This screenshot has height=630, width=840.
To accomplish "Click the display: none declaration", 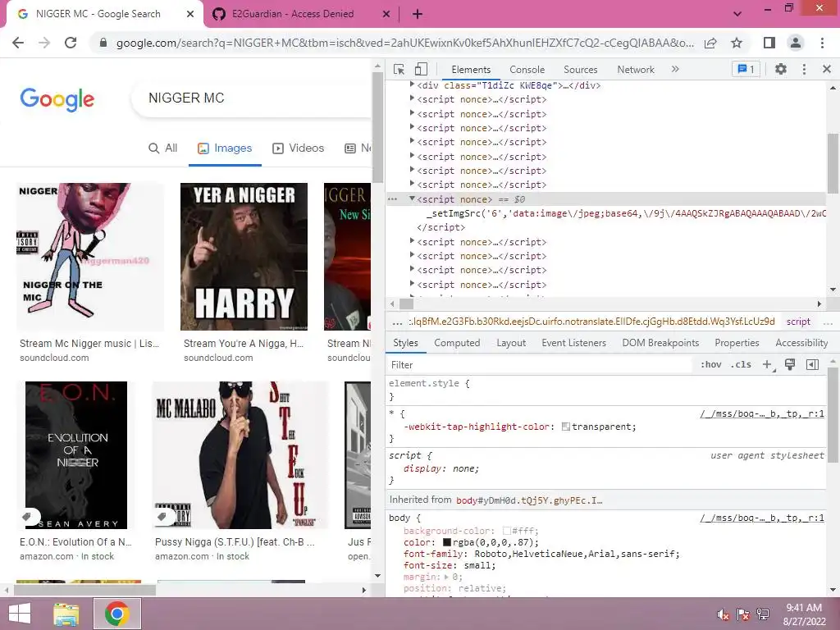I will (x=441, y=468).
